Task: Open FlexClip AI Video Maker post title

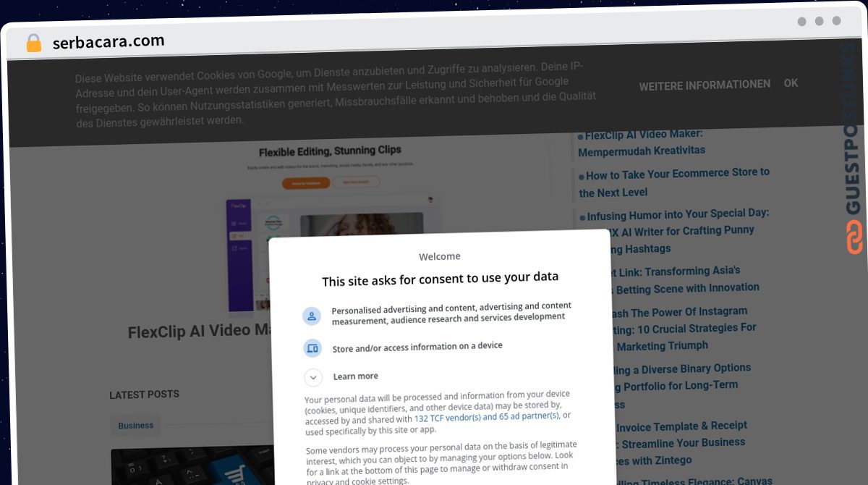Action: (199, 332)
